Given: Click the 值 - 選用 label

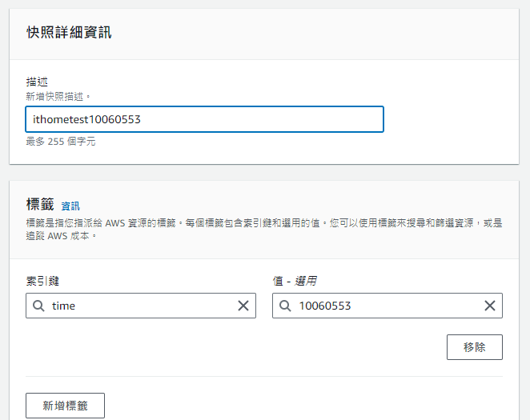Looking at the screenshot, I should pyautogui.click(x=295, y=281).
